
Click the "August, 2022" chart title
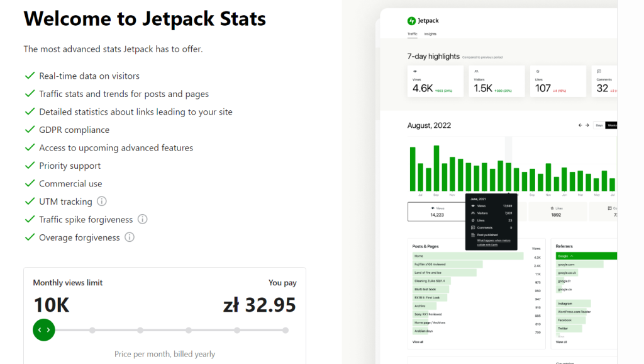point(429,125)
